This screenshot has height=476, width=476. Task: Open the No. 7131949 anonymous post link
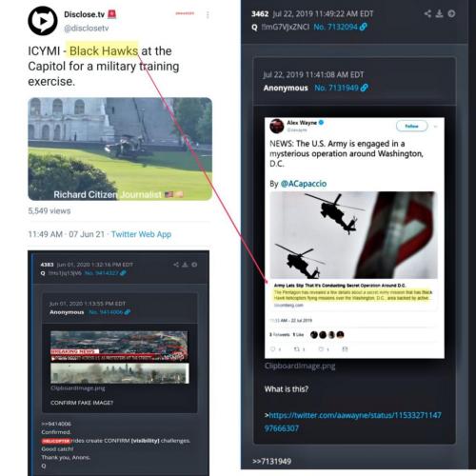pos(341,88)
